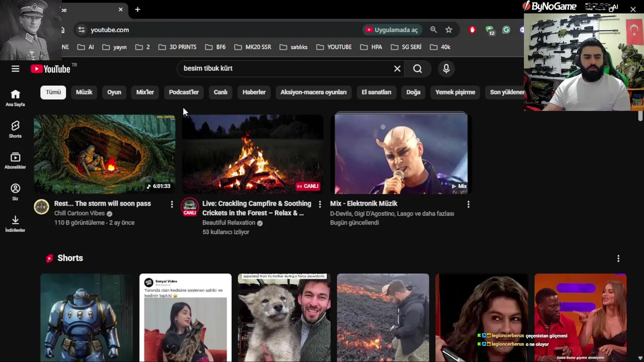Click the browser zoom magnifier icon
Viewport: 644px width, 362px height.
(x=434, y=30)
